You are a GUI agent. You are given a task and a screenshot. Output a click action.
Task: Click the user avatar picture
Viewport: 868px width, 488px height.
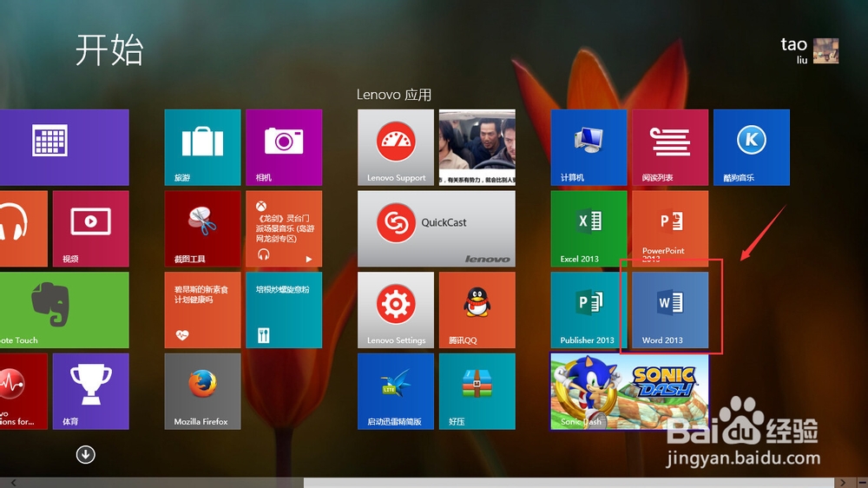tap(826, 51)
